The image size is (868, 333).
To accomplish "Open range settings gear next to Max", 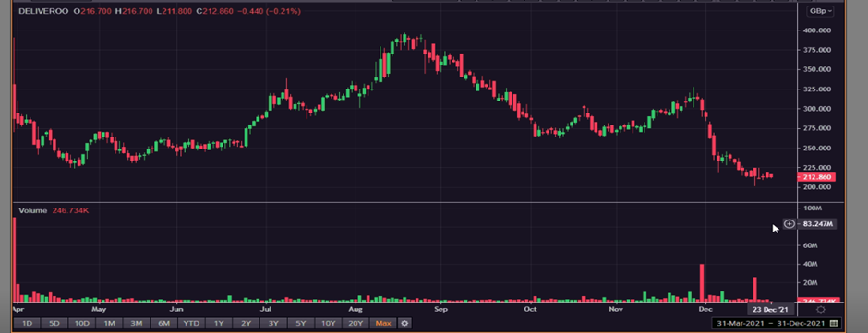I will [404, 323].
